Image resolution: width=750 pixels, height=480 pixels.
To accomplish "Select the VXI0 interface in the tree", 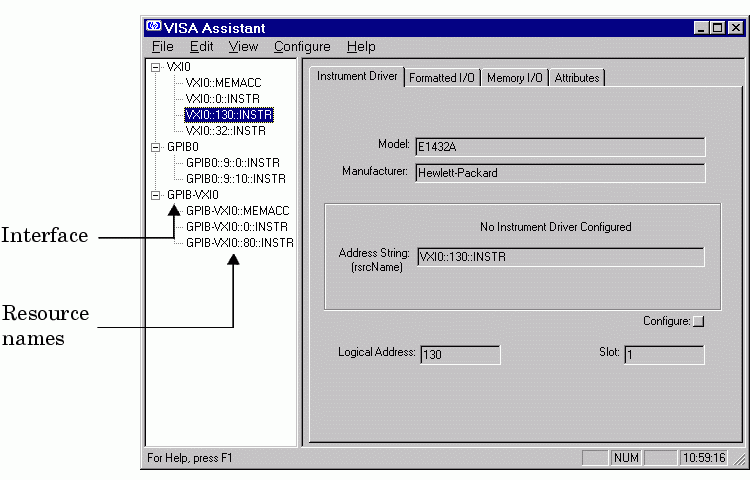I will (x=178, y=67).
